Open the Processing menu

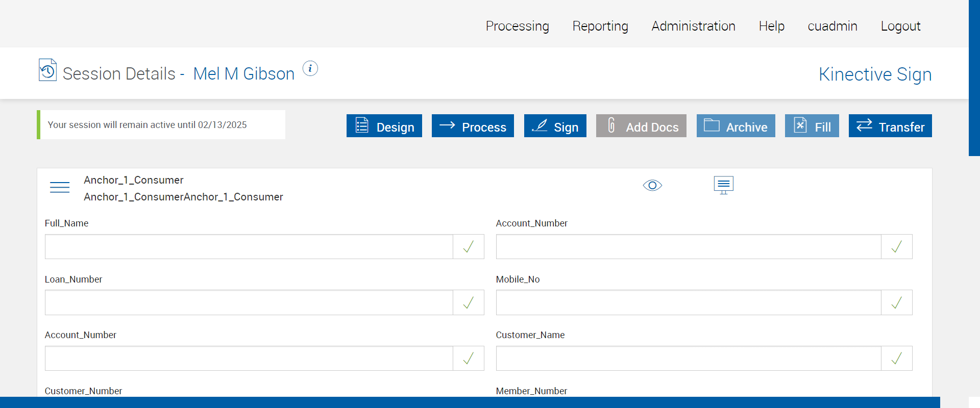point(518,26)
